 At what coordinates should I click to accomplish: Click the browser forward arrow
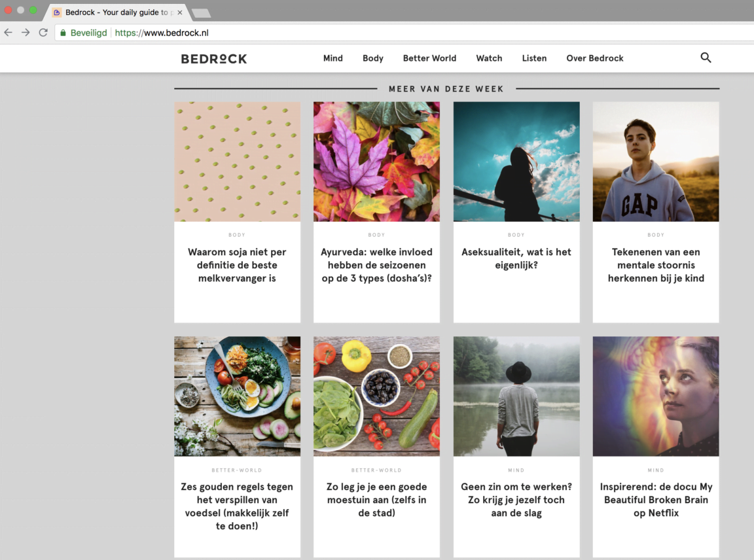[x=26, y=33]
